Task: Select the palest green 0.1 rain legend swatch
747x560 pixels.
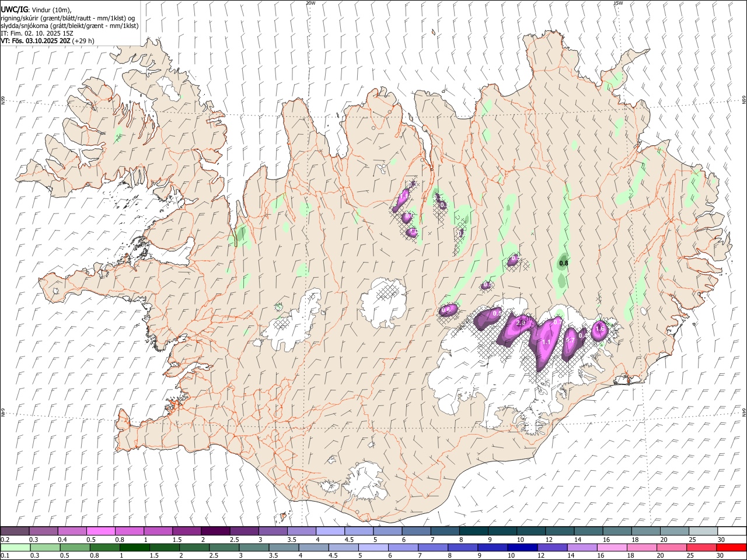Action: pos(15,547)
